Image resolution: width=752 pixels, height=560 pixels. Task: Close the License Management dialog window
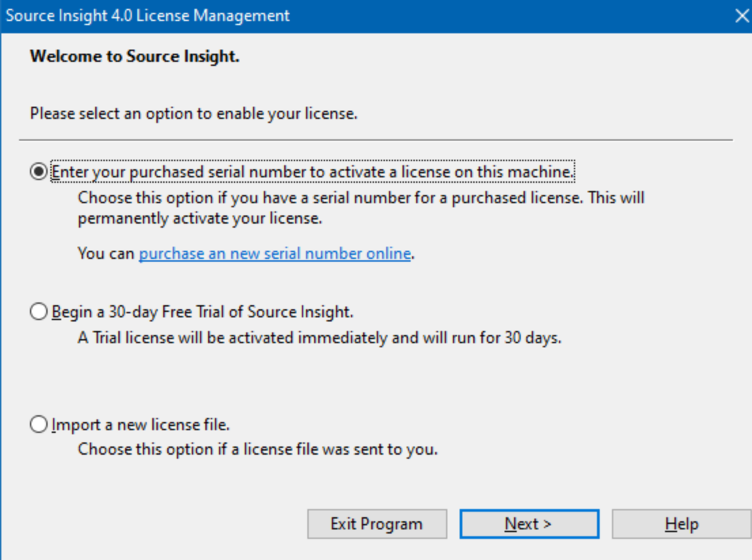(742, 16)
